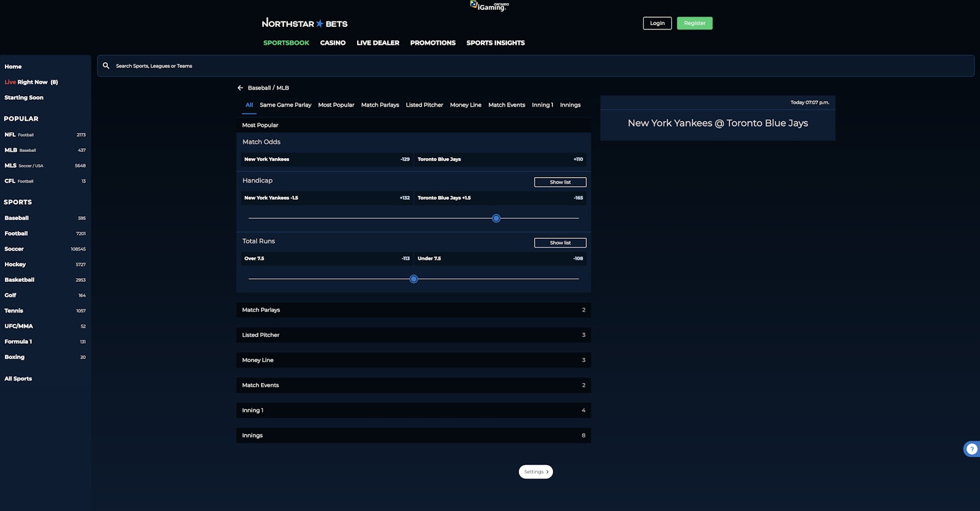
Task: Open Settings with the chevron button
Action: [x=536, y=472]
